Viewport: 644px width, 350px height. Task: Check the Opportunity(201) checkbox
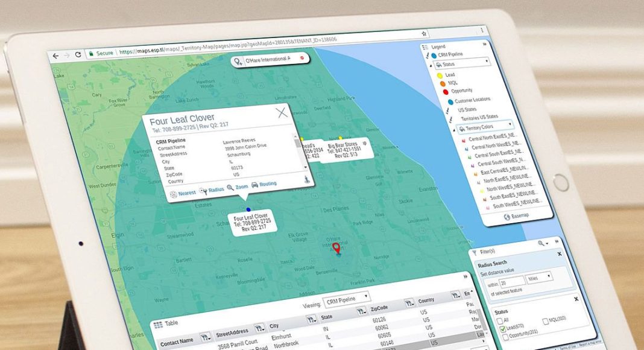click(x=505, y=337)
